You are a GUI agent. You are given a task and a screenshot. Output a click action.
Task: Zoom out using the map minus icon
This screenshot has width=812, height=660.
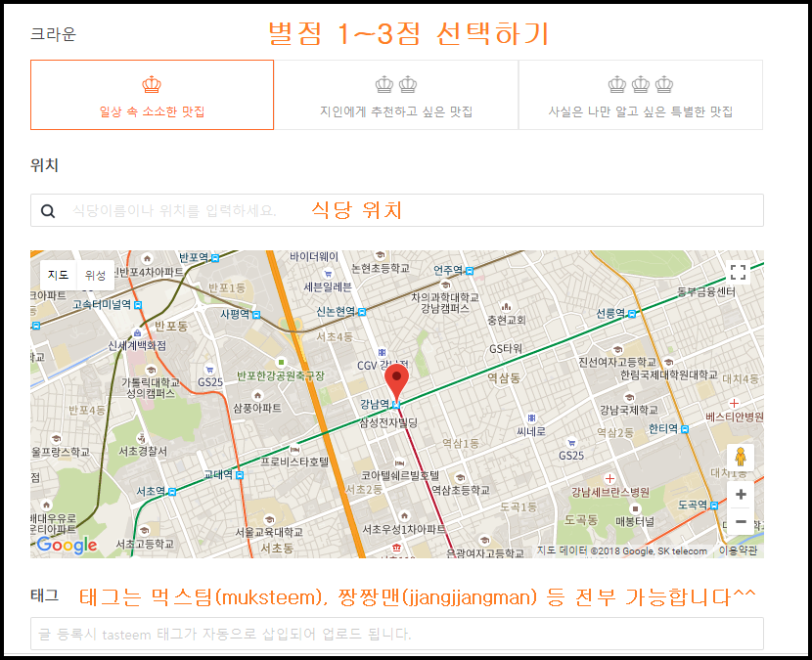741,524
